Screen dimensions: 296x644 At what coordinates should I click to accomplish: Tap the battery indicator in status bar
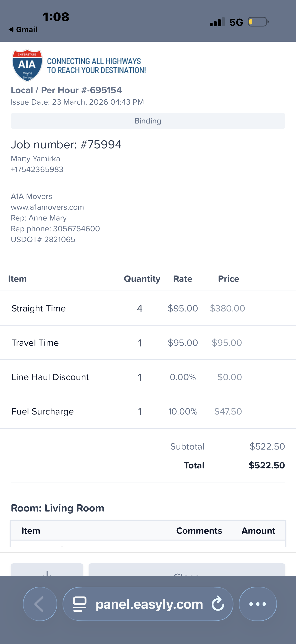tap(258, 22)
